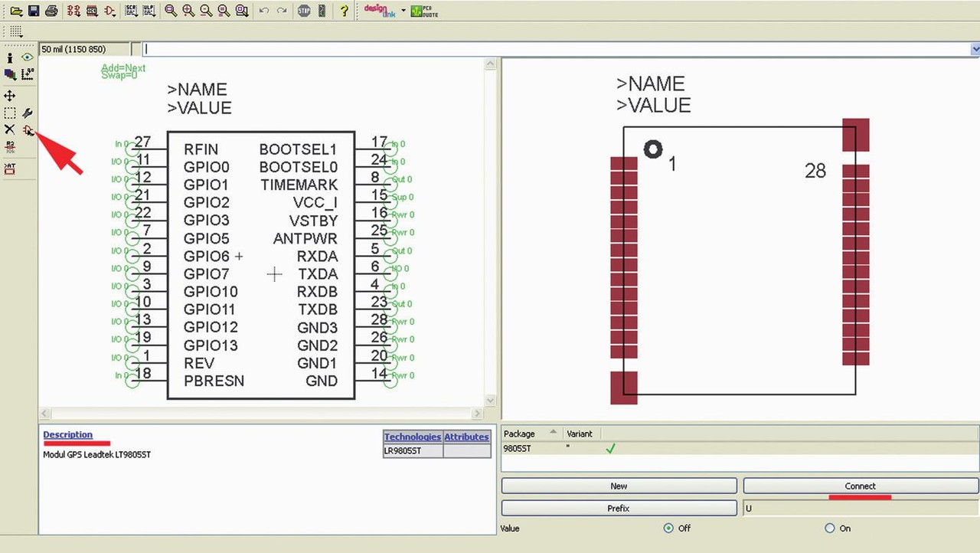The height and width of the screenshot is (553, 980).
Task: Sort by the Package column header
Action: pos(531,434)
